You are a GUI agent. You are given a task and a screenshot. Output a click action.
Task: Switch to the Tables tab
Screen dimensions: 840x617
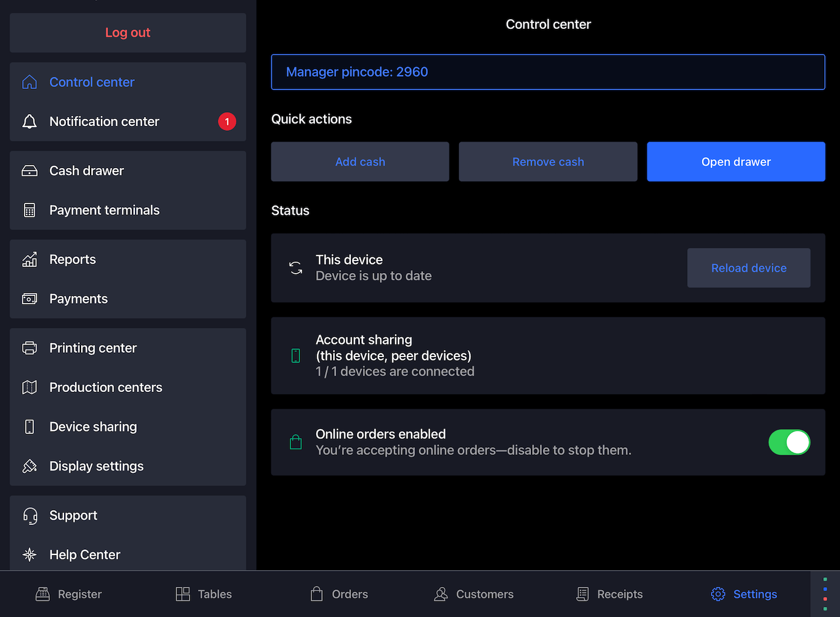[x=203, y=594]
